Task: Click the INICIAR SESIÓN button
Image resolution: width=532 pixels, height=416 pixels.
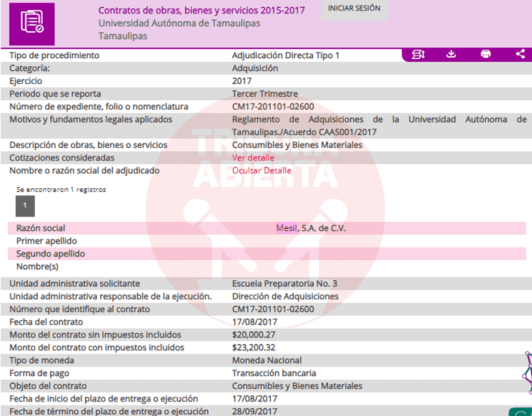Action: click(354, 9)
